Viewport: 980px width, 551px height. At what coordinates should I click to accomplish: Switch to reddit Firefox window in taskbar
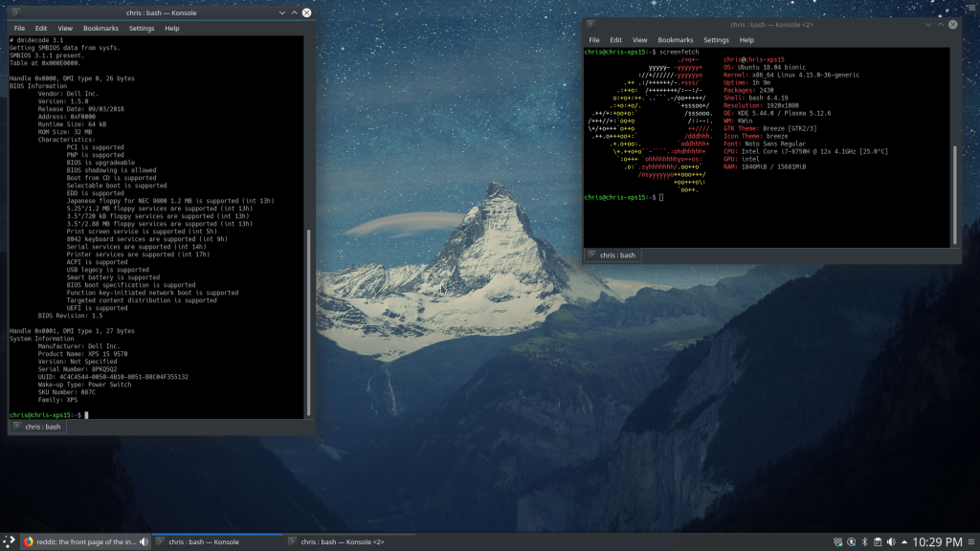[x=86, y=541]
